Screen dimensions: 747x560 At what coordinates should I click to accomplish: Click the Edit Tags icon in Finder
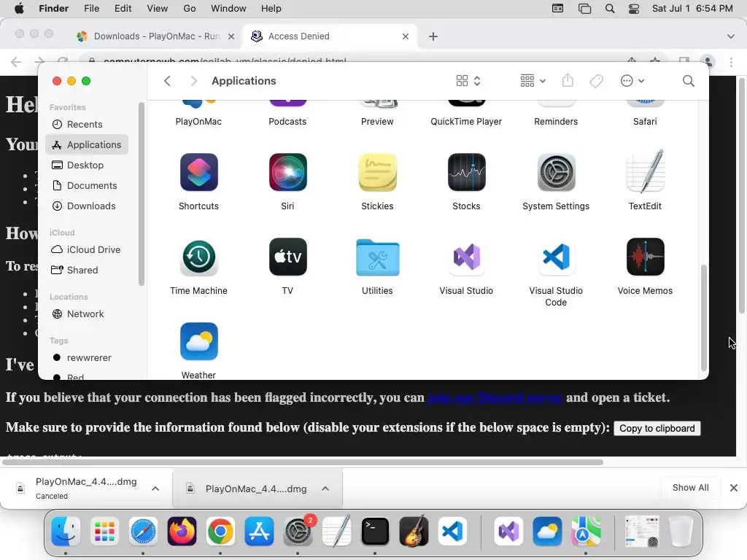597,81
